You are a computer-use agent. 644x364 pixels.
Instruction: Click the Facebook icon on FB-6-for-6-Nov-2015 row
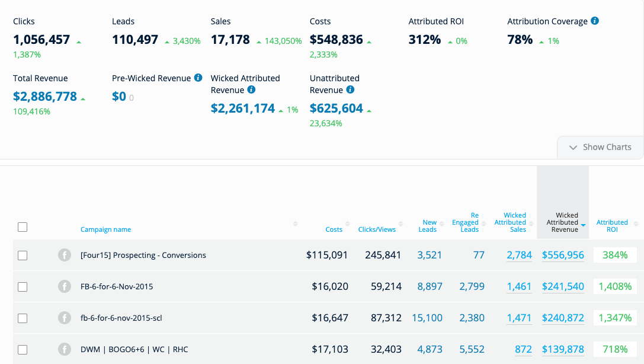[x=65, y=286]
